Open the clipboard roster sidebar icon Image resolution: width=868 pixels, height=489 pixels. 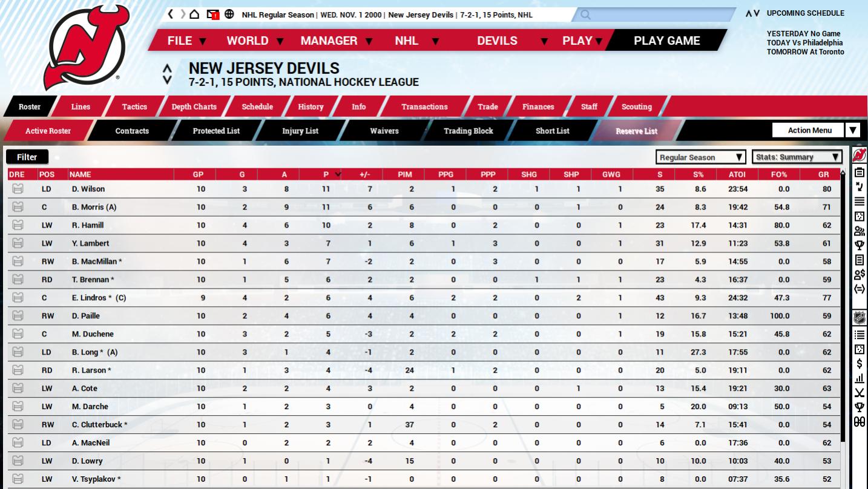pyautogui.click(x=859, y=172)
